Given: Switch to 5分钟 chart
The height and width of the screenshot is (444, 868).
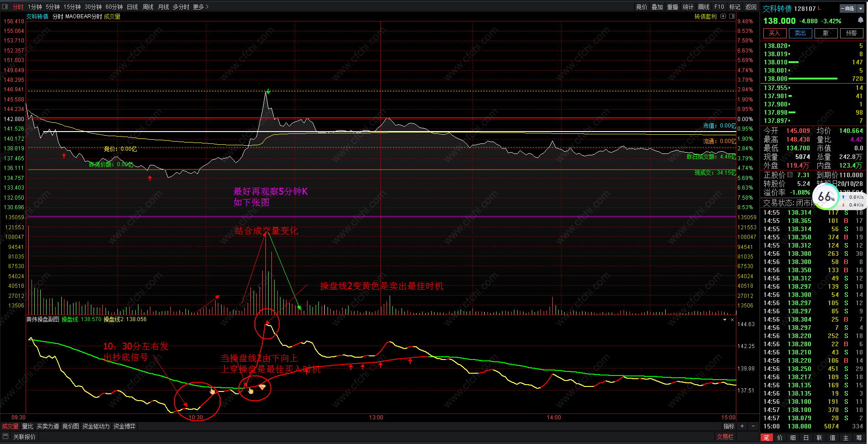Looking at the screenshot, I should [x=53, y=7].
